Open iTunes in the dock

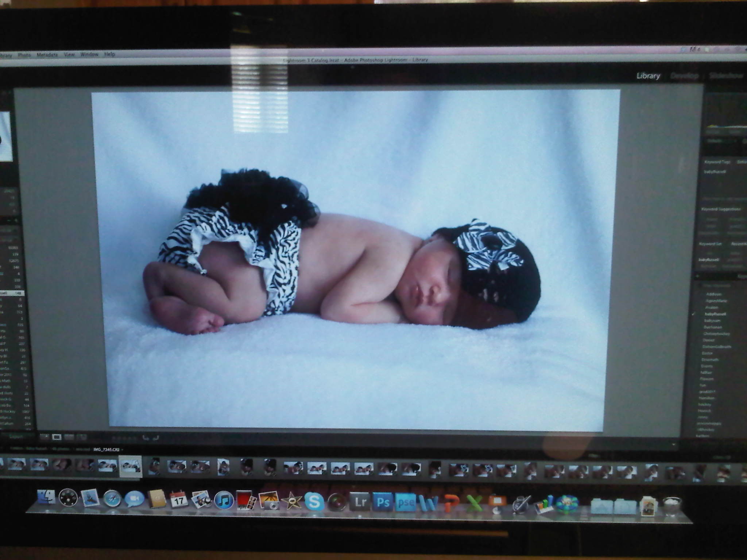click(x=224, y=500)
